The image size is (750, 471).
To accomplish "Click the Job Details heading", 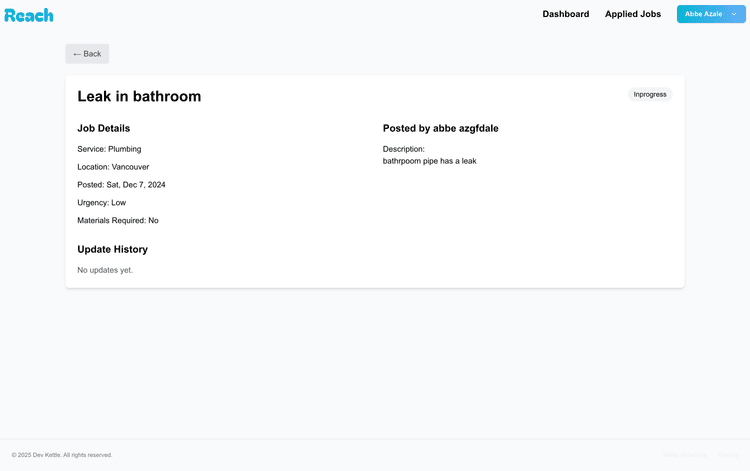I will [103, 128].
